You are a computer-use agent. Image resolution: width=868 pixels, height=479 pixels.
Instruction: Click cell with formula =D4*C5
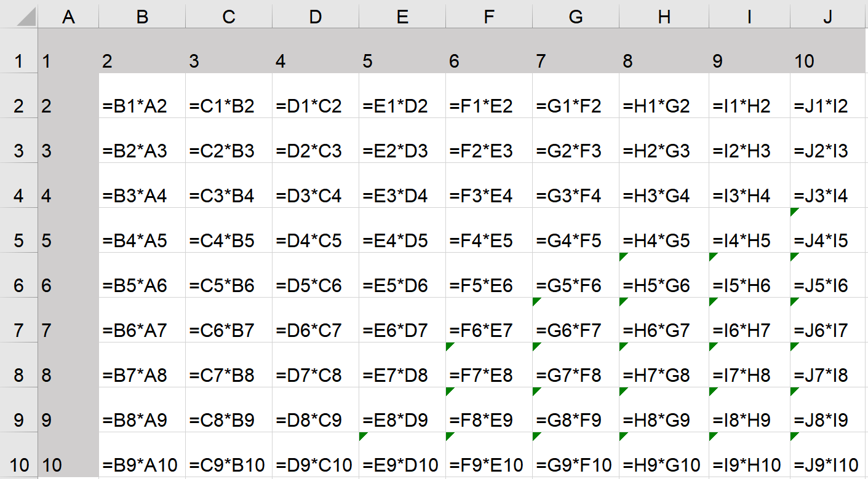(316, 230)
